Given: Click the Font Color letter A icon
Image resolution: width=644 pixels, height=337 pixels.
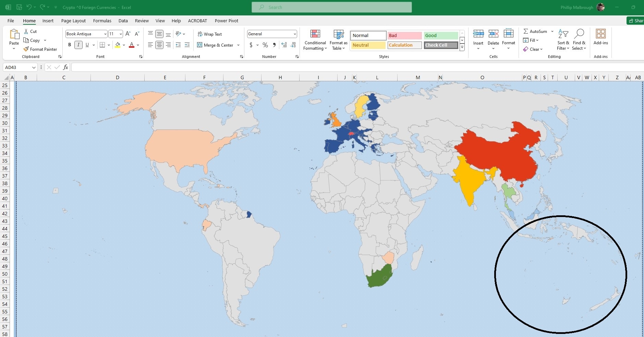Looking at the screenshot, I should 132,45.
